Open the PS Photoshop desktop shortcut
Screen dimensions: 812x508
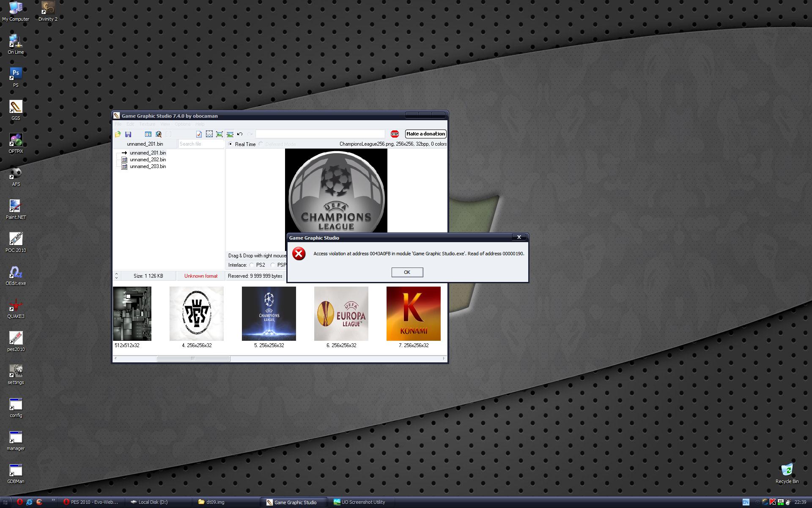16,77
